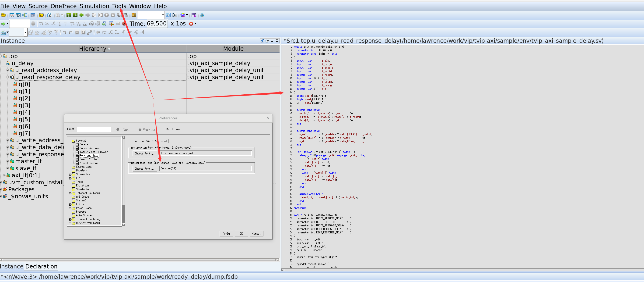Expand the Source Code preferences folder
Viewport: 644px width, 282px height.
[70, 167]
